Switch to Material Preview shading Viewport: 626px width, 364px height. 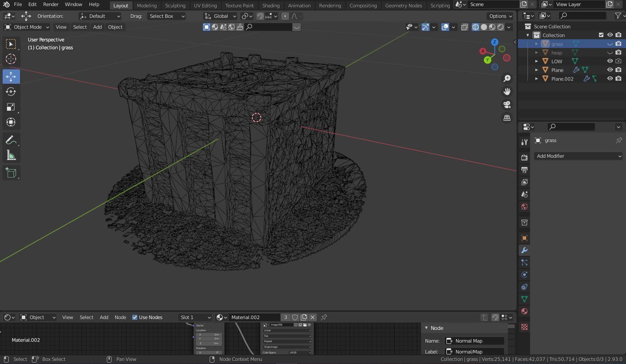coord(492,27)
